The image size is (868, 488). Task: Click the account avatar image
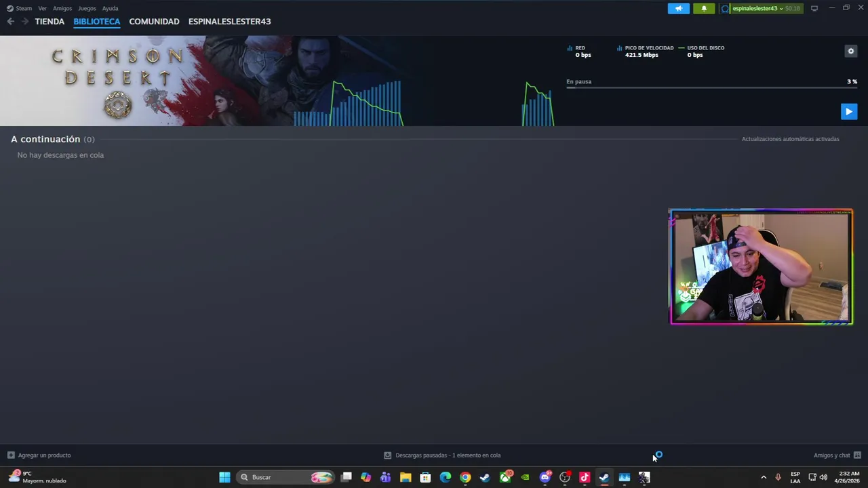[x=725, y=8]
